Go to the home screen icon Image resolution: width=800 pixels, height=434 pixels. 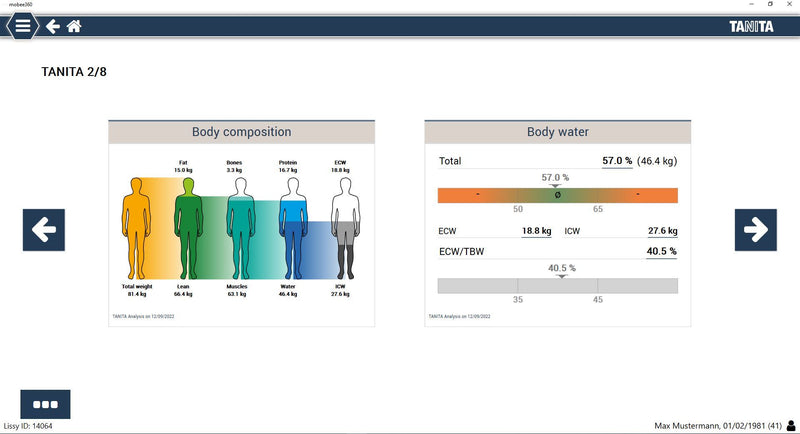pyautogui.click(x=74, y=27)
